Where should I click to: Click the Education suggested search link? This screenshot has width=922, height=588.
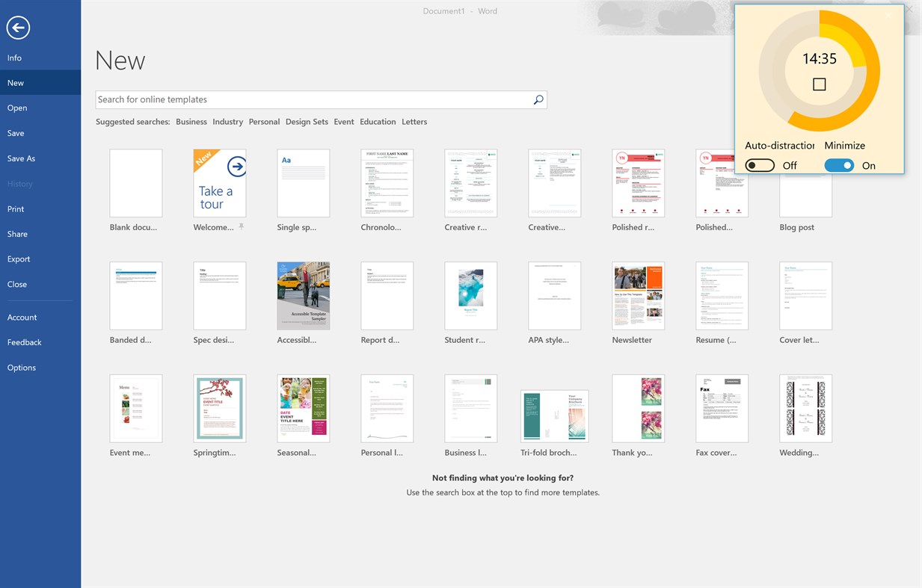pos(378,121)
